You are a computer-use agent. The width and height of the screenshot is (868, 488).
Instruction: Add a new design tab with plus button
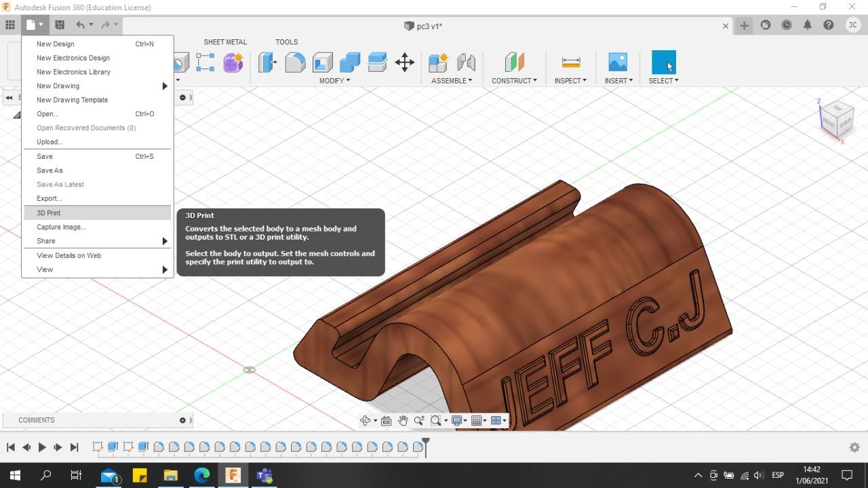tap(744, 25)
